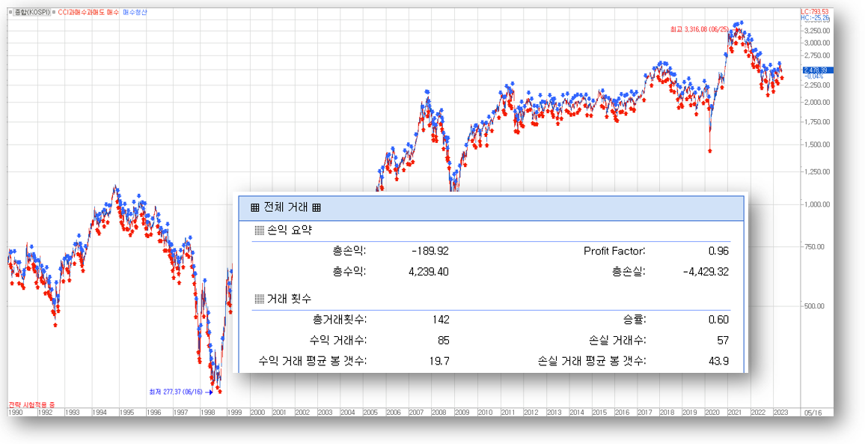The height and width of the screenshot is (444, 868).
Task: Click the 총거래횟수 value 142
Action: pyautogui.click(x=441, y=320)
